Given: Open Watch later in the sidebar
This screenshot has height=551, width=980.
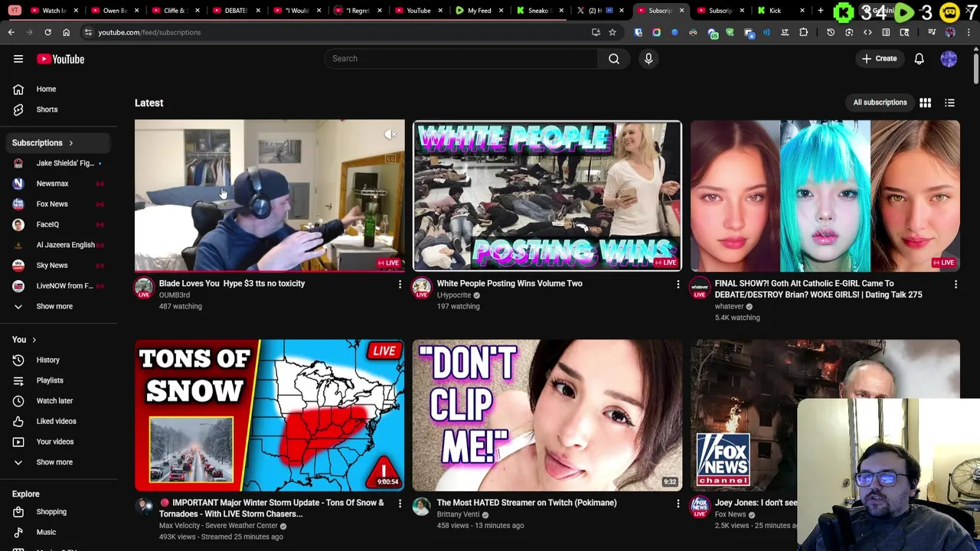Looking at the screenshot, I should pos(58,401).
